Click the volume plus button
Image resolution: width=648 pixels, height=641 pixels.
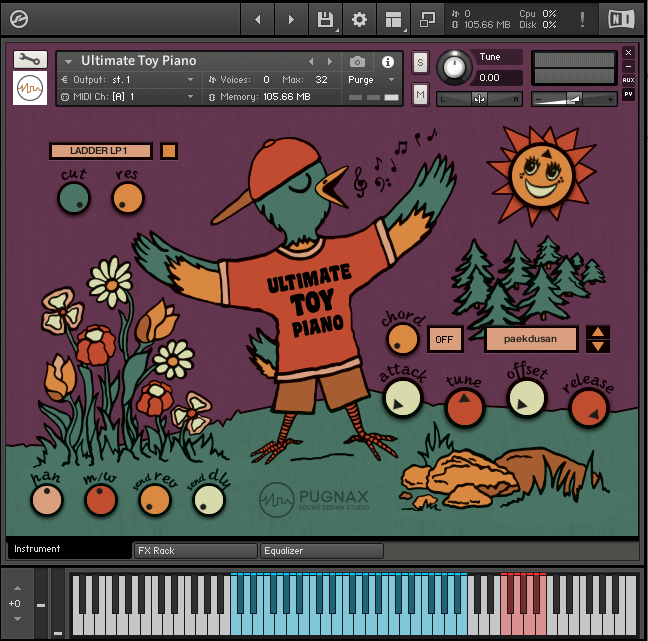tap(610, 99)
